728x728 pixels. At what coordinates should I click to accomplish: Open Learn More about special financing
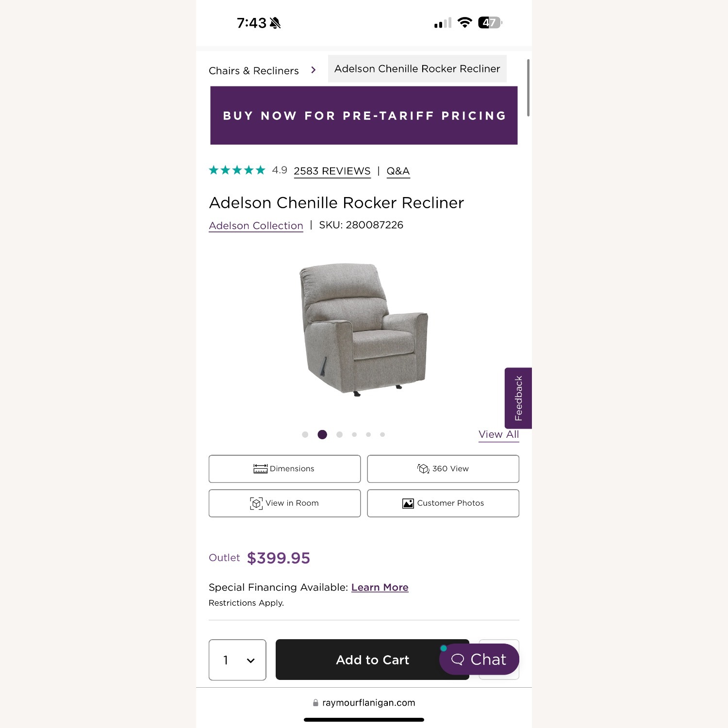380,587
